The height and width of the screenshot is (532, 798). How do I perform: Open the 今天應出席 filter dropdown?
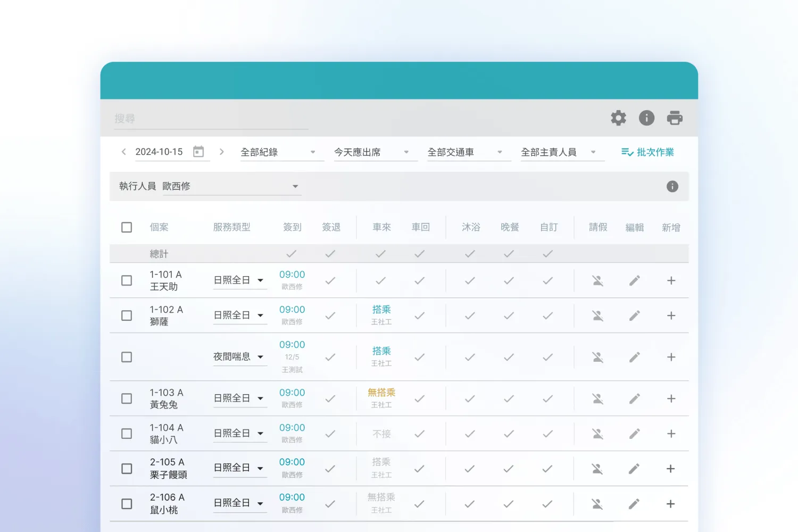(x=376, y=152)
